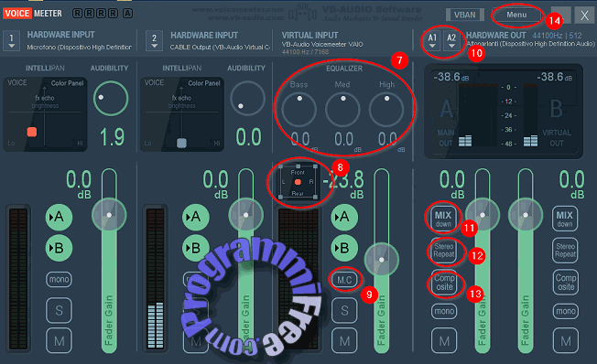This screenshot has height=364, width=597.
Task: Toggle the B bus on Hardware Input 1
Action: [59, 248]
